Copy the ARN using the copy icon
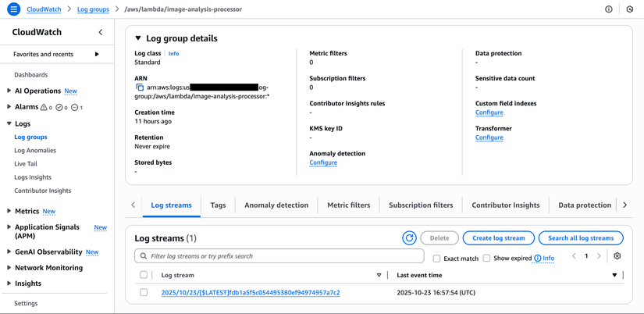 click(140, 87)
